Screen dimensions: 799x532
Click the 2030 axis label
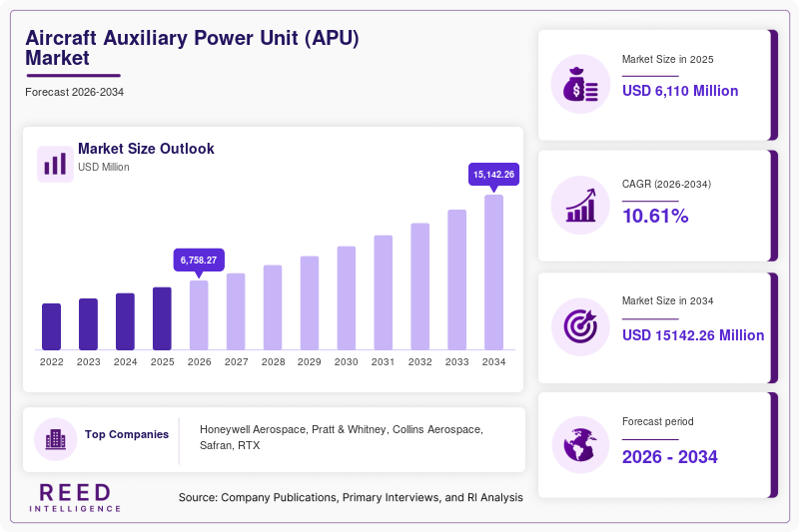(347, 362)
